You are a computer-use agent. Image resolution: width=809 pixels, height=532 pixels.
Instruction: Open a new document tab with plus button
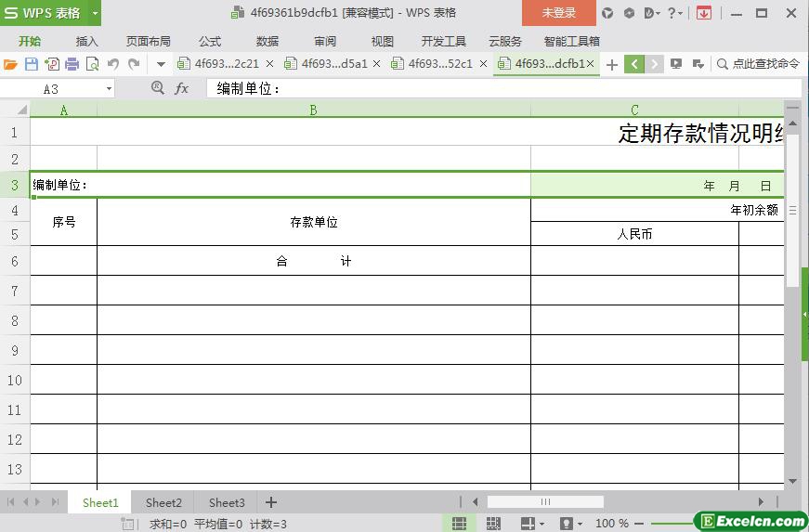tap(611, 64)
